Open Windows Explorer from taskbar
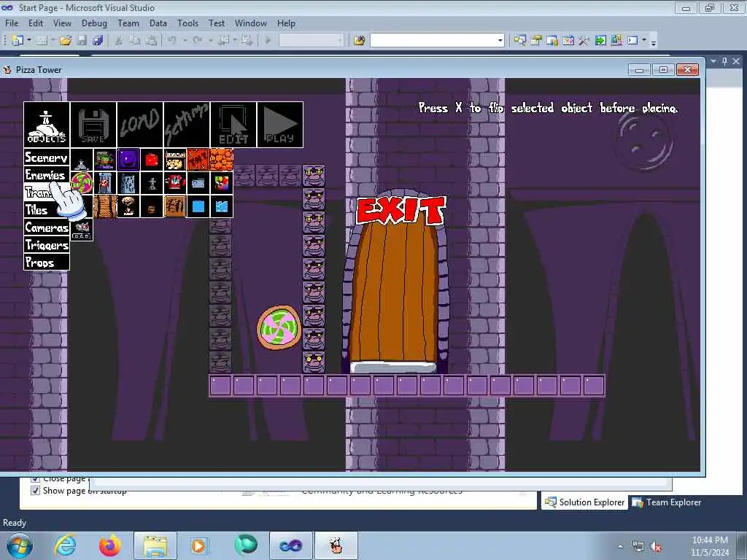The width and height of the screenshot is (747, 560). pos(155,545)
